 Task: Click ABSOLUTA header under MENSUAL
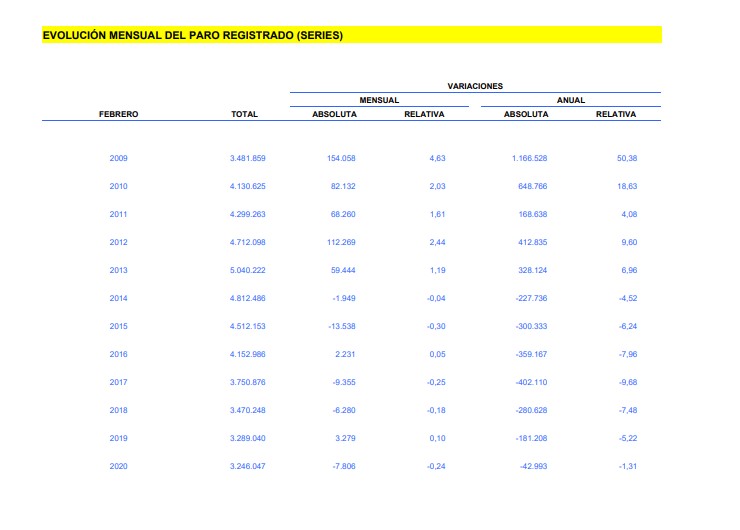point(334,114)
